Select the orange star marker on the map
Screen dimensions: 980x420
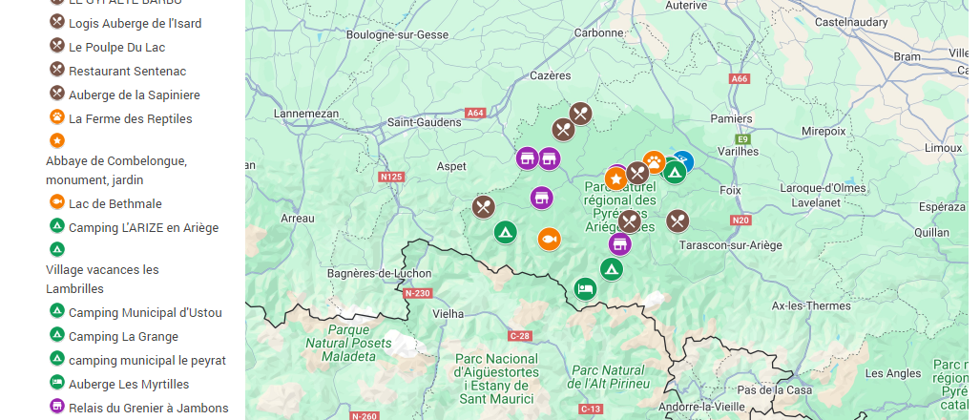click(x=615, y=179)
